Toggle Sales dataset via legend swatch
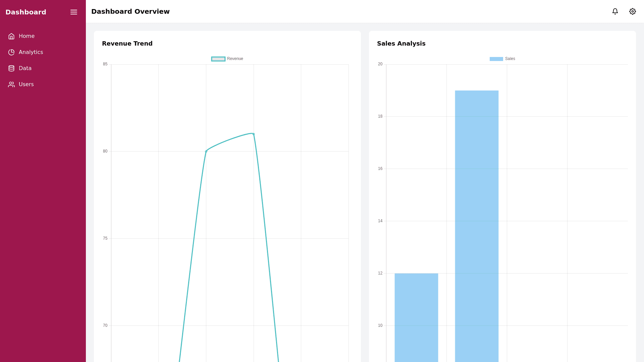Viewport: 644px width, 362px height. [496, 59]
